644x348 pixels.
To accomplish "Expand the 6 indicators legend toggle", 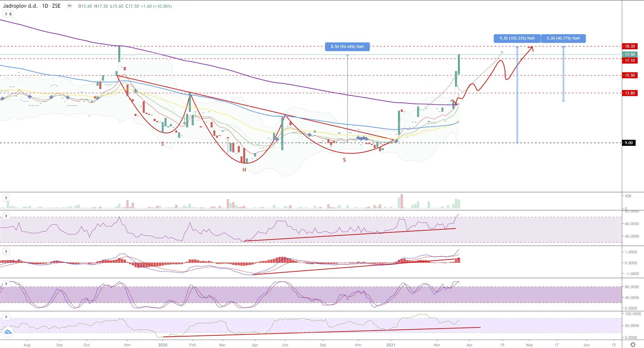I will point(8,14).
